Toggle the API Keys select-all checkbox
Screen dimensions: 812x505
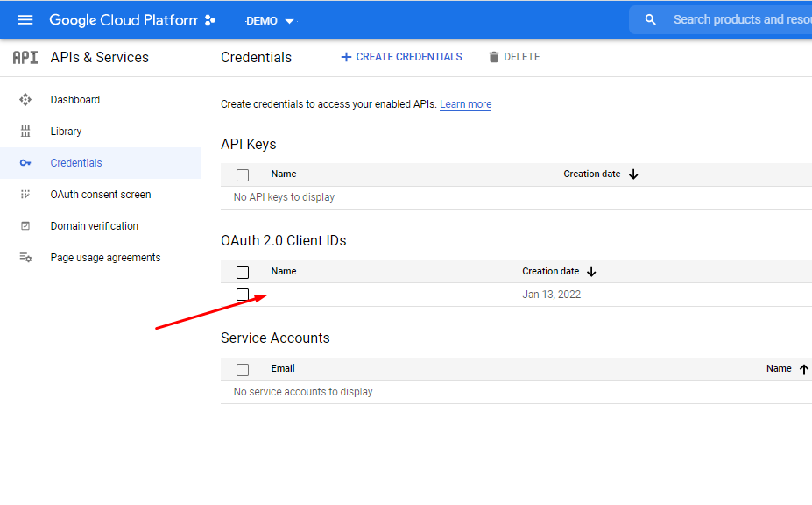tap(243, 175)
